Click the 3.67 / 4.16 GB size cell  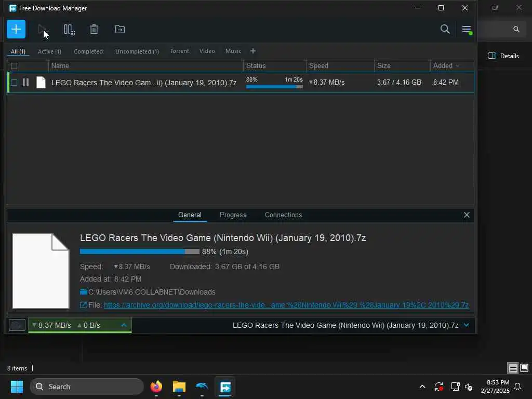pos(399,83)
